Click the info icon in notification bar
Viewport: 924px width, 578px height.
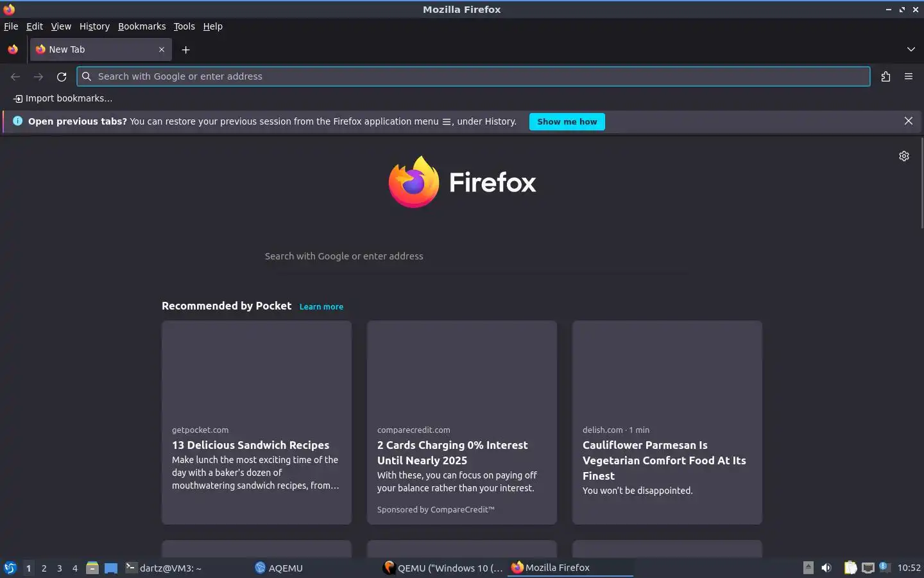[17, 121]
